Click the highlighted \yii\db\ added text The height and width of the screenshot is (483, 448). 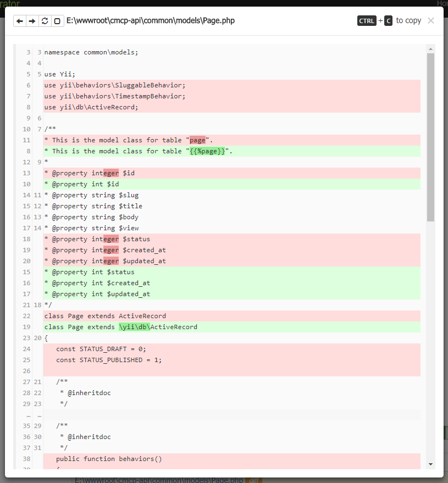point(134,327)
